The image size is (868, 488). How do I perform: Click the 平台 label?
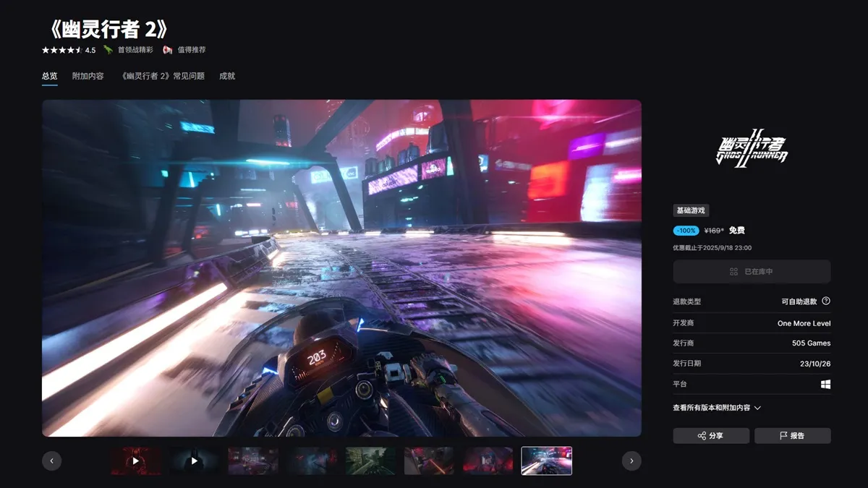click(680, 384)
